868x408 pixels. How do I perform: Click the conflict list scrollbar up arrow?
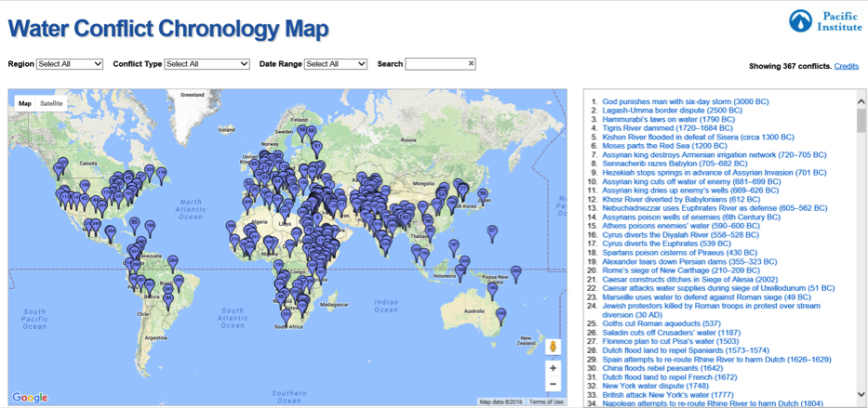click(x=861, y=101)
